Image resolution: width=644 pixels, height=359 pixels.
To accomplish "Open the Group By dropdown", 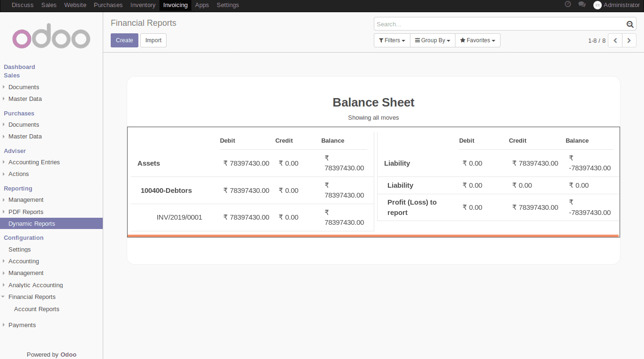I will 432,40.
